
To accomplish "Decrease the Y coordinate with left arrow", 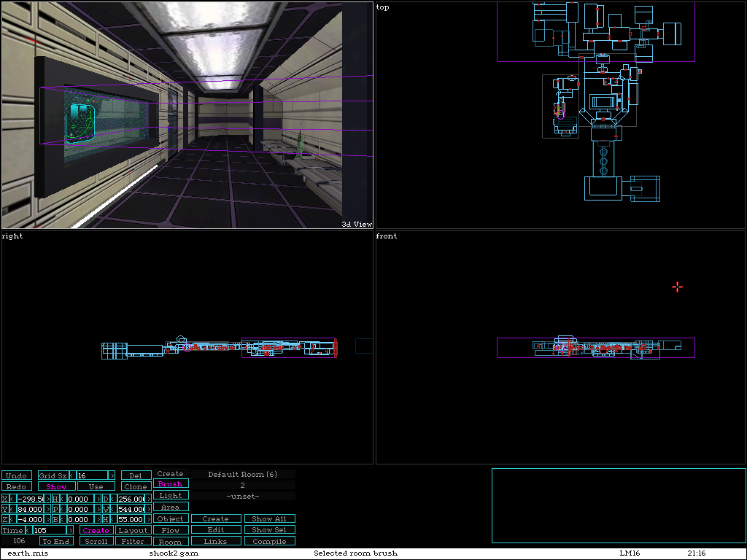I will 13,509.
